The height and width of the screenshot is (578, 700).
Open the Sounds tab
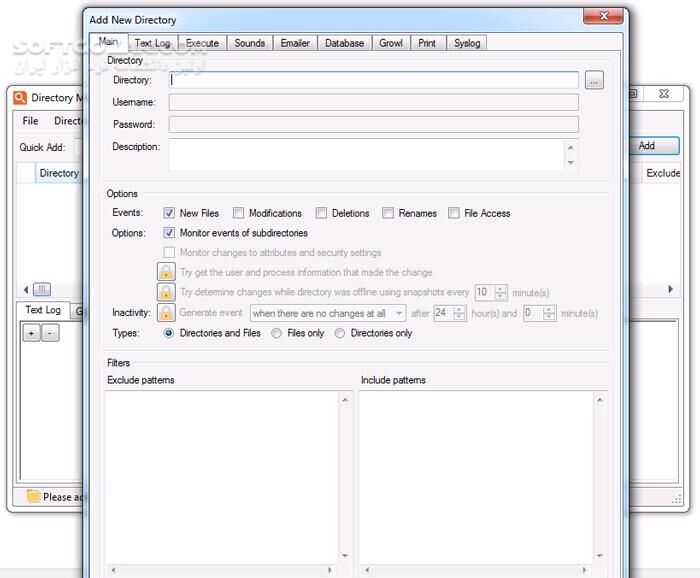[250, 43]
